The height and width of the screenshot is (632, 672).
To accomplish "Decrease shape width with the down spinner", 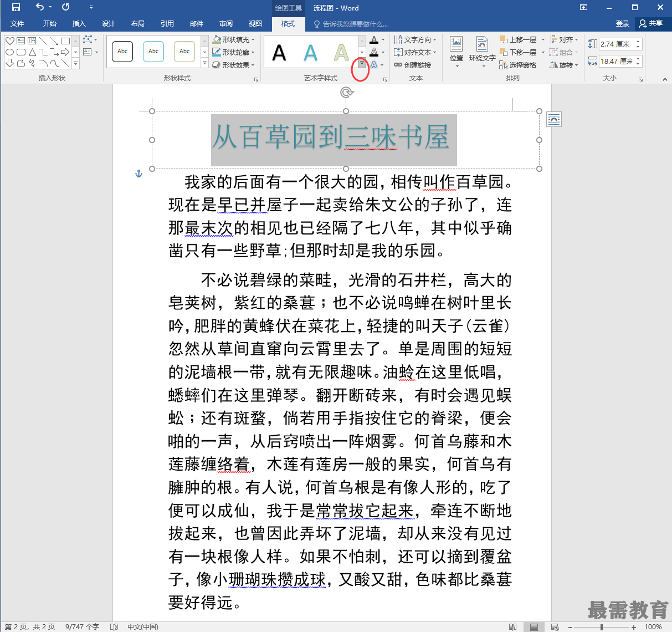I will pos(638,64).
